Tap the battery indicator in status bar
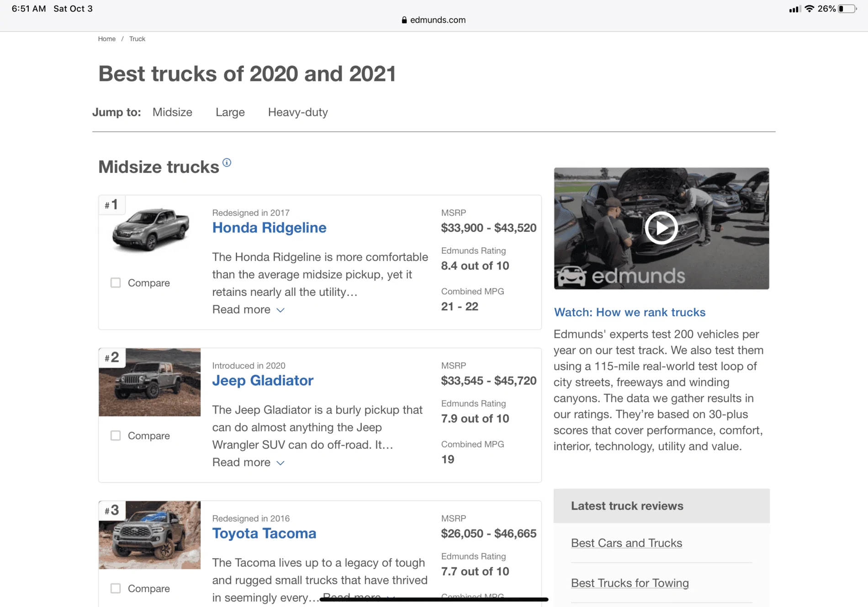This screenshot has width=868, height=607. click(847, 9)
